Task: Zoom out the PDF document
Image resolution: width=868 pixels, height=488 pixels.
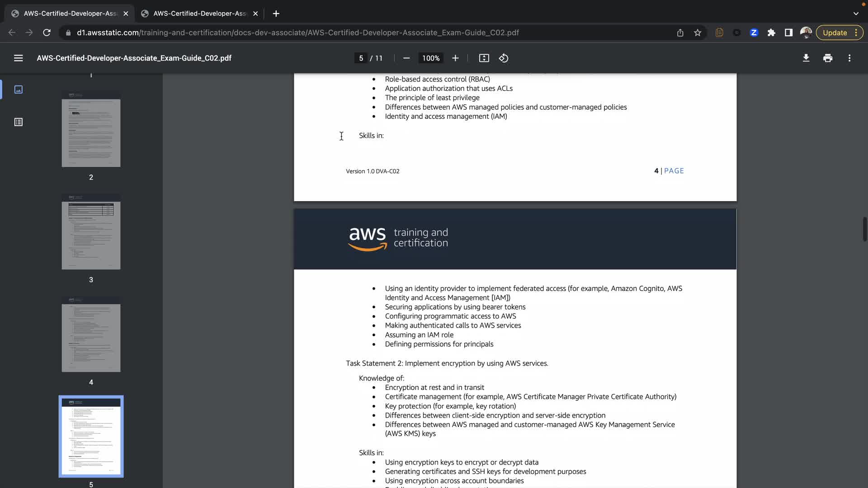Action: tap(406, 58)
